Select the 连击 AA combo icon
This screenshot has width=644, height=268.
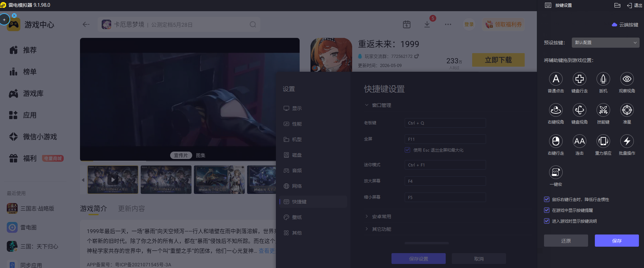(x=580, y=141)
